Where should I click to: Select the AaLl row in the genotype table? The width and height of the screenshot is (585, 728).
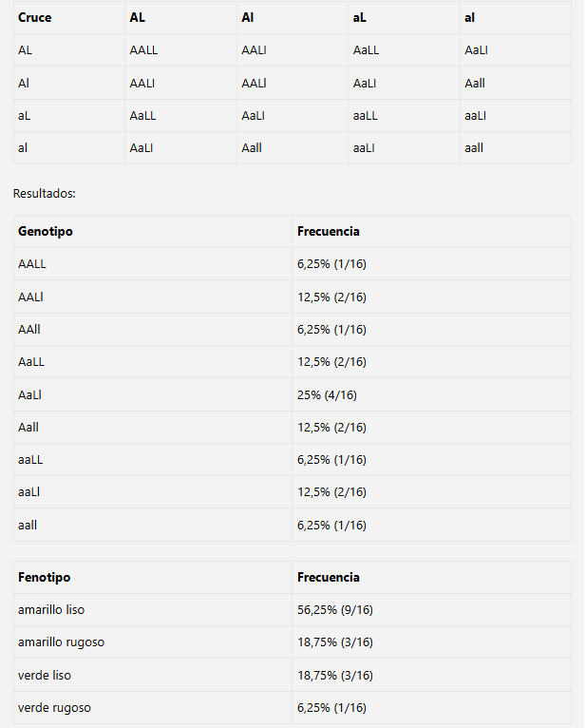tap(31, 394)
